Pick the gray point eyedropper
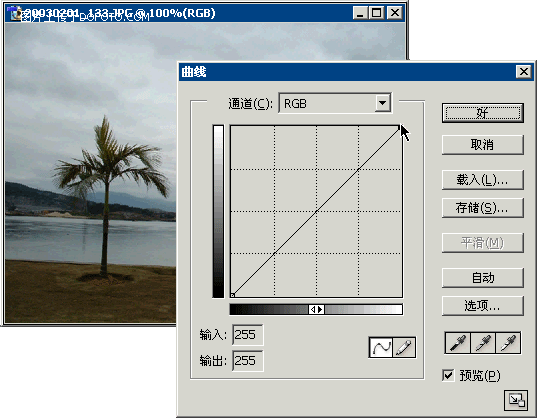Viewport: 537px width, 418px height. 483,343
